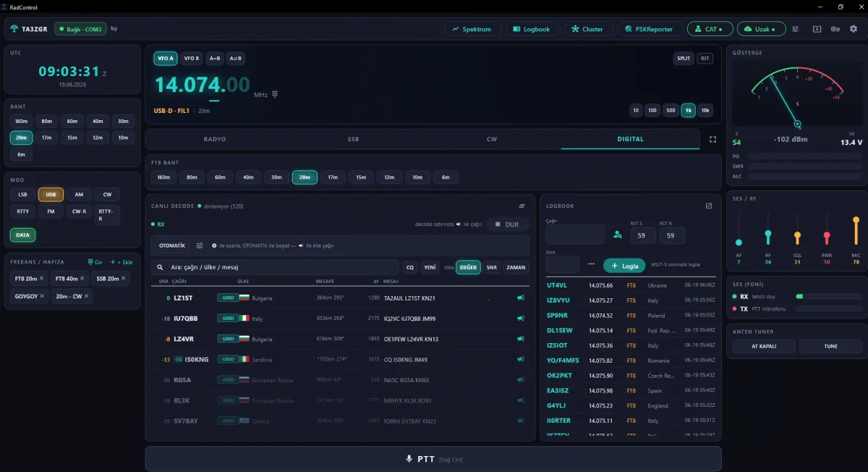868x472 pixels.
Task: Click the fullscreen expand icon beside tabs
Action: click(712, 139)
